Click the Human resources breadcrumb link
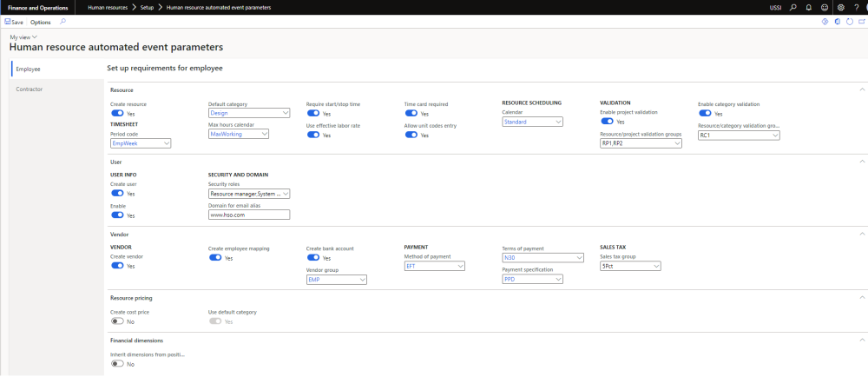The width and height of the screenshot is (868, 377). [108, 7]
